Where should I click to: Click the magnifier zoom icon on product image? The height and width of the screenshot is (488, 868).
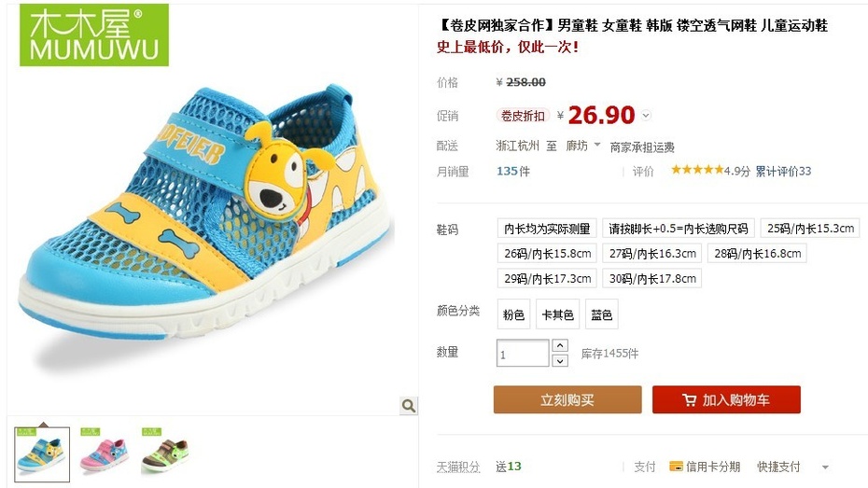(409, 406)
